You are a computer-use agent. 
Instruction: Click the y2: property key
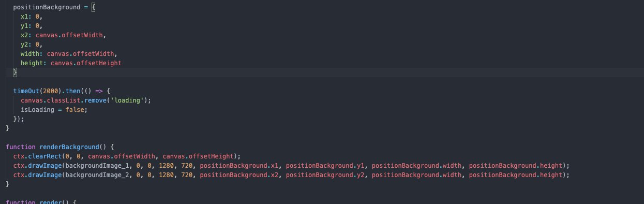click(x=26, y=45)
